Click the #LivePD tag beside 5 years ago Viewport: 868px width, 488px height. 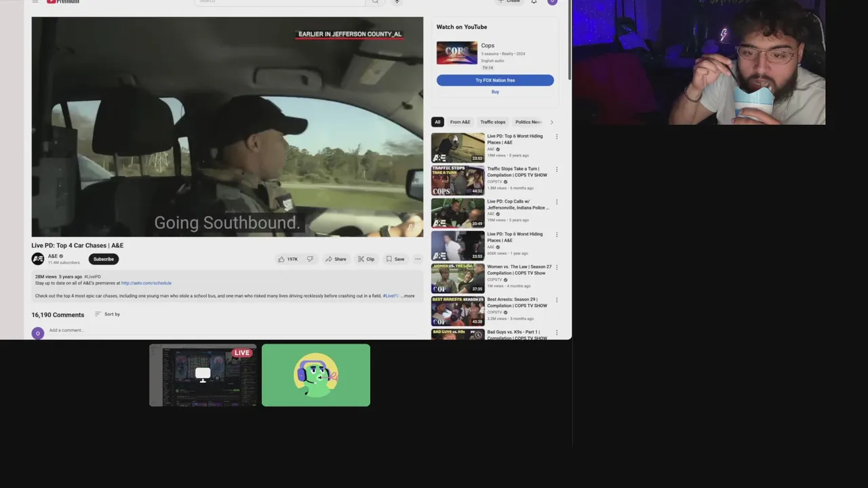[92, 277]
